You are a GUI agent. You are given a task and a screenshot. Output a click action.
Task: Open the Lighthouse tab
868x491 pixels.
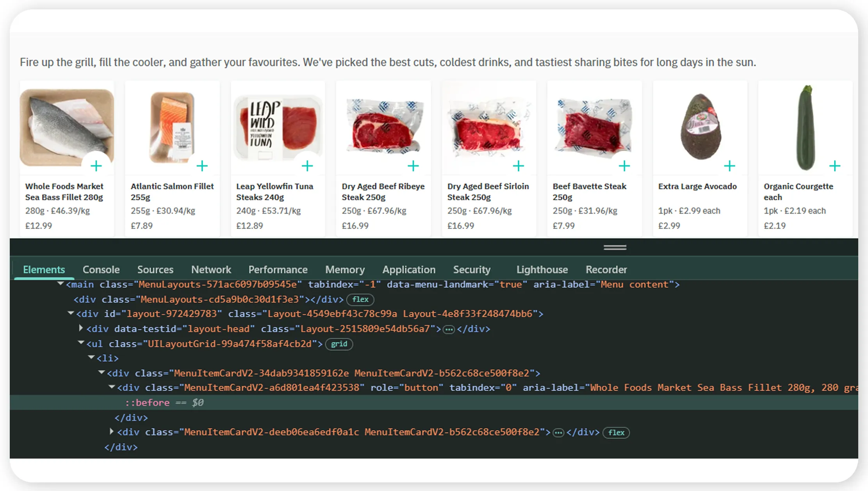[x=542, y=270]
